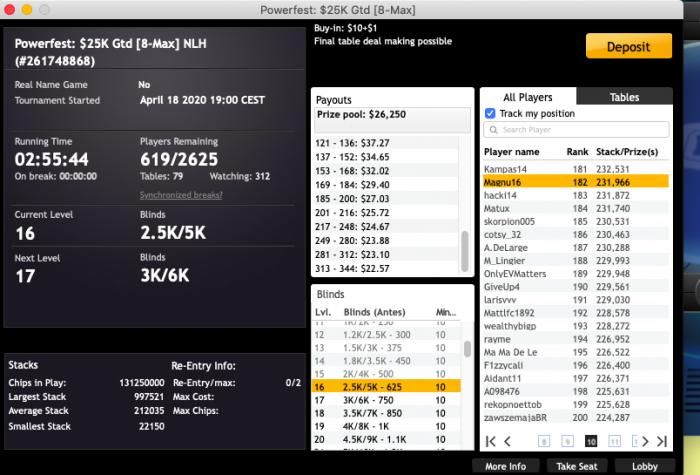Image resolution: width=700 pixels, height=475 pixels.
Task: Open the Synchronized breaks link
Action: [x=181, y=195]
